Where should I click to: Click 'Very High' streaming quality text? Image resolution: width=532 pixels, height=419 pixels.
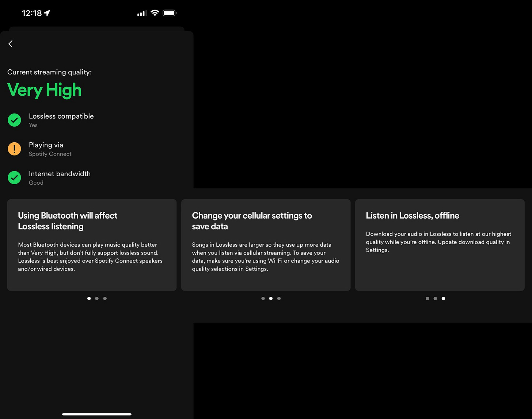(44, 90)
